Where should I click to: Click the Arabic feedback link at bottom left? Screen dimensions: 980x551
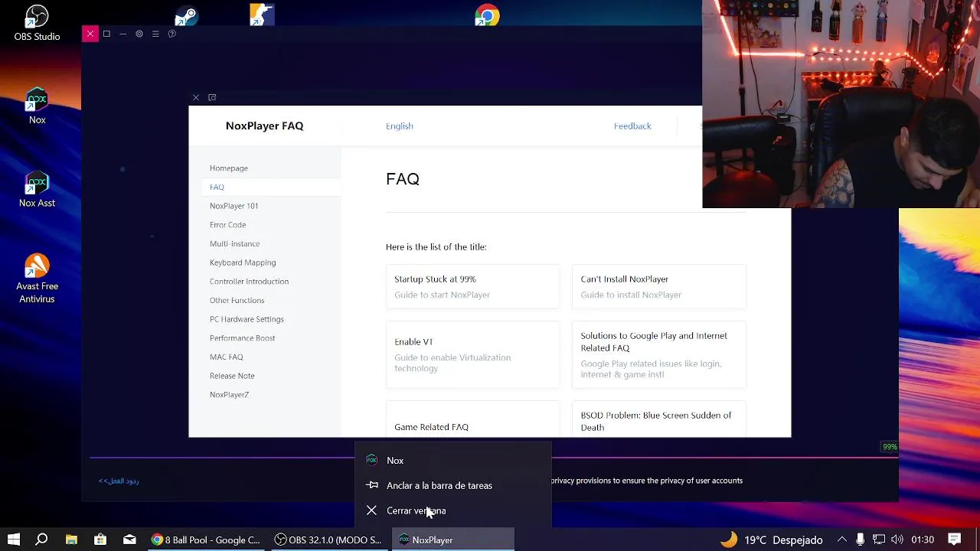click(x=119, y=481)
